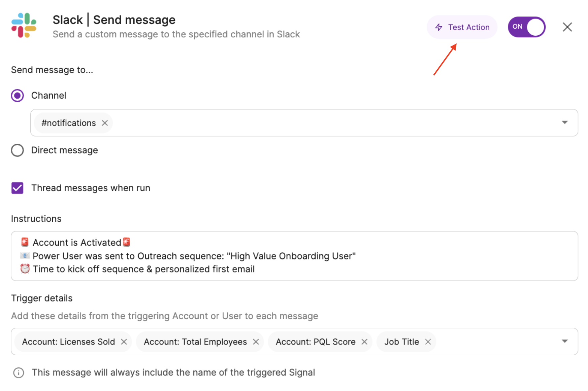This screenshot has height=391, width=588.
Task: Click the lightning bolt icon in Test Action
Action: 439,27
